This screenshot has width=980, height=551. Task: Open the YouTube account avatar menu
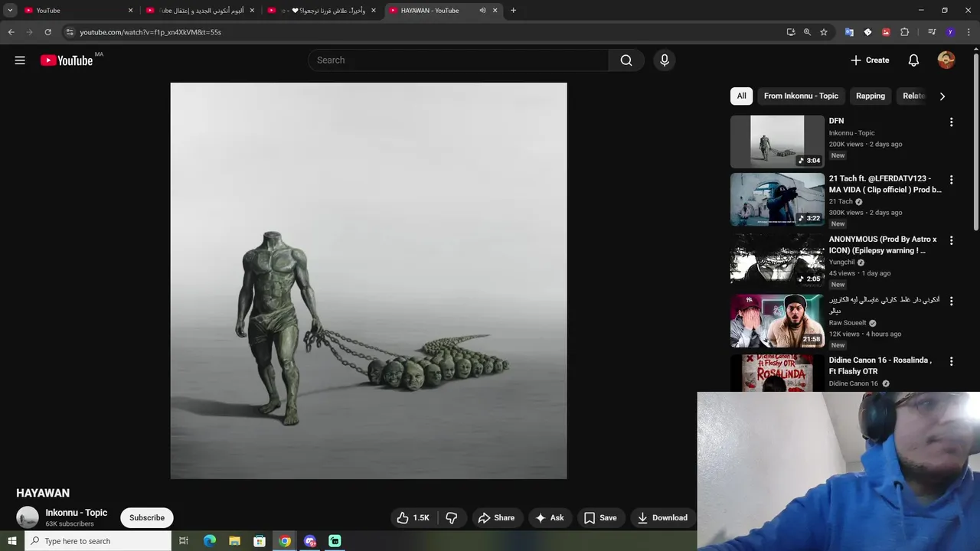click(x=946, y=60)
